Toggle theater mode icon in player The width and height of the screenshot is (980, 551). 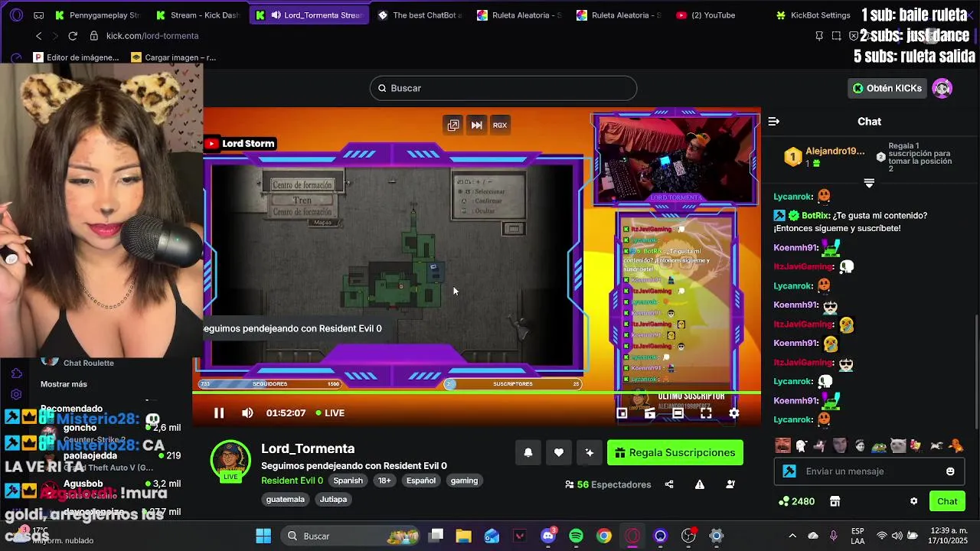click(x=678, y=413)
